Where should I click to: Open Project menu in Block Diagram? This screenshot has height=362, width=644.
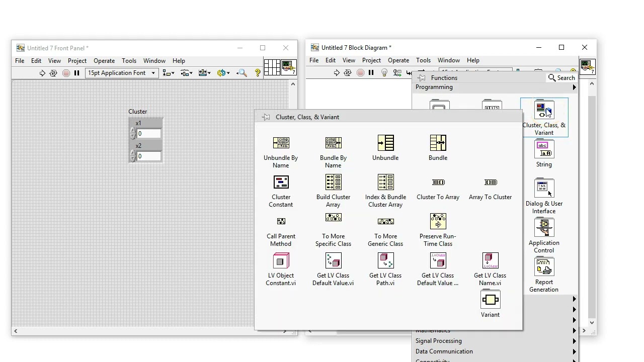click(x=371, y=60)
